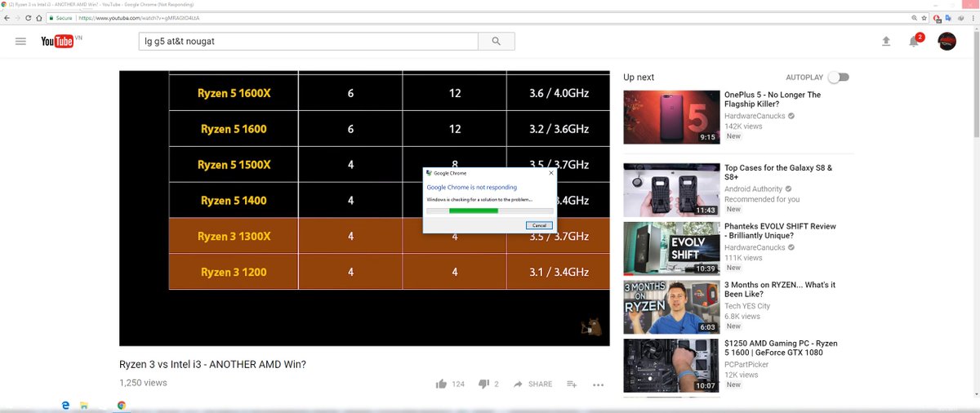Image resolution: width=980 pixels, height=413 pixels.
Task: Open Top Cases for Galaxy S8 thumbnail
Action: [671, 189]
